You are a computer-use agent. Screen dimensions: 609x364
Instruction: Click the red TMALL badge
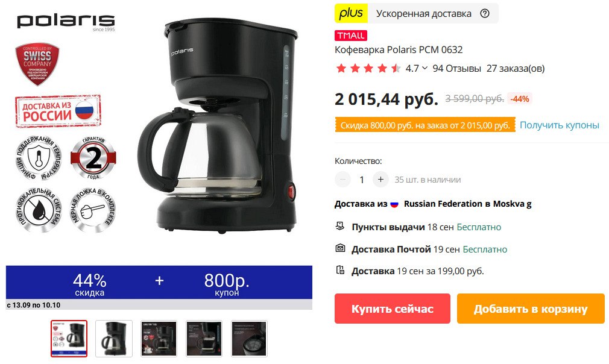[351, 36]
